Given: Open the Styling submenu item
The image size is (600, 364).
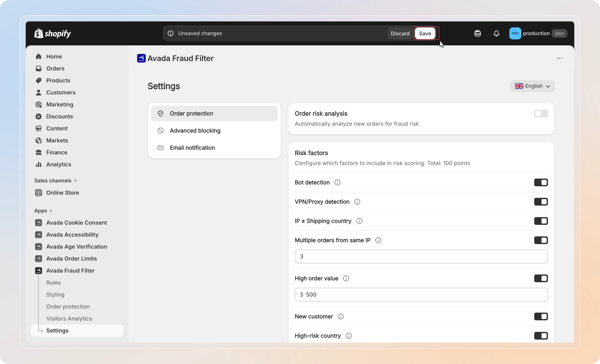Looking at the screenshot, I should pos(55,295).
